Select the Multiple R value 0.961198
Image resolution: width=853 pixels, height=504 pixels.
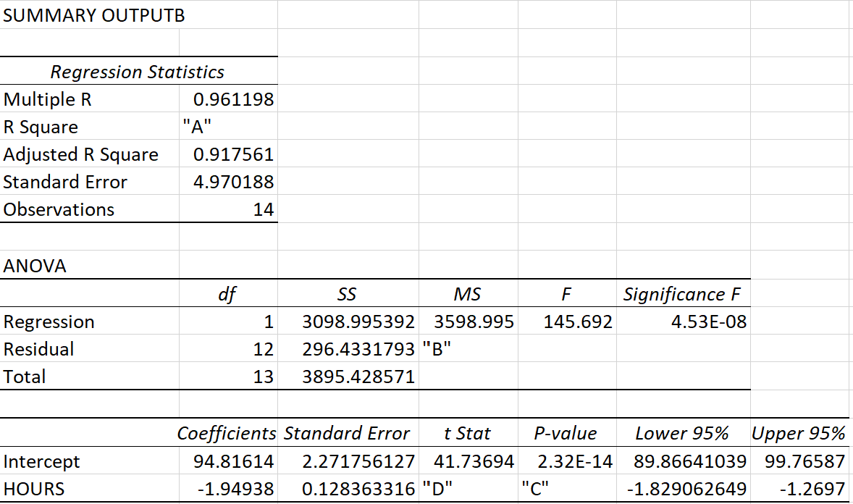233,100
